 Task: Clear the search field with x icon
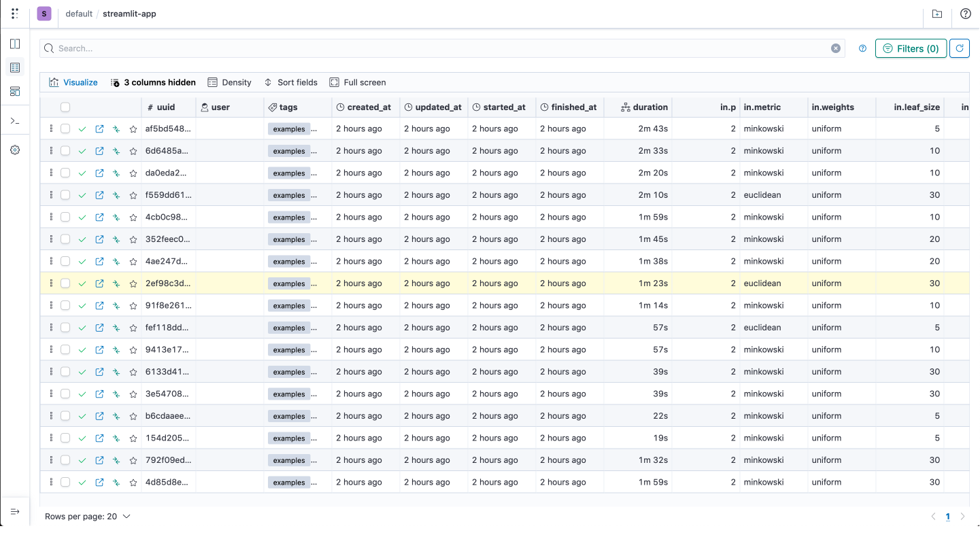[x=836, y=48]
